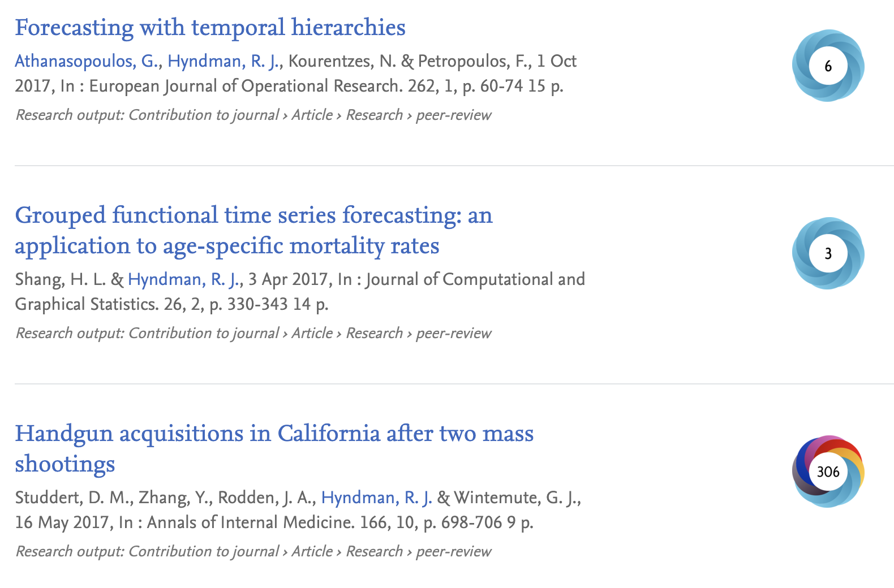Click the "Journal of Computational and" text

point(475,279)
